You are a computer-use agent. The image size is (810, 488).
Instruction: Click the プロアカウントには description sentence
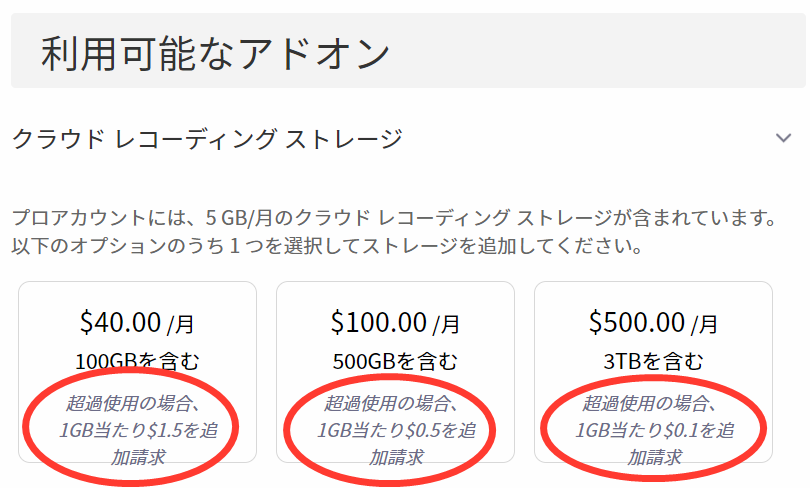pyautogui.click(x=394, y=217)
